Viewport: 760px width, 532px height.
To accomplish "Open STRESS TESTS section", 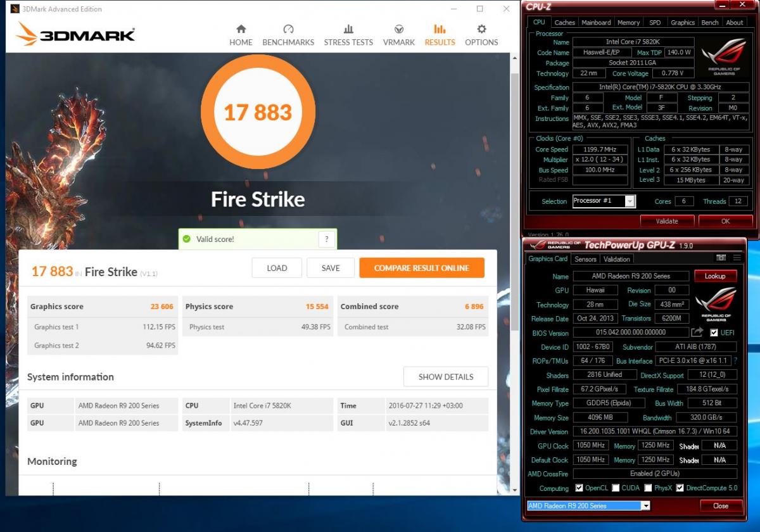I will (x=348, y=35).
